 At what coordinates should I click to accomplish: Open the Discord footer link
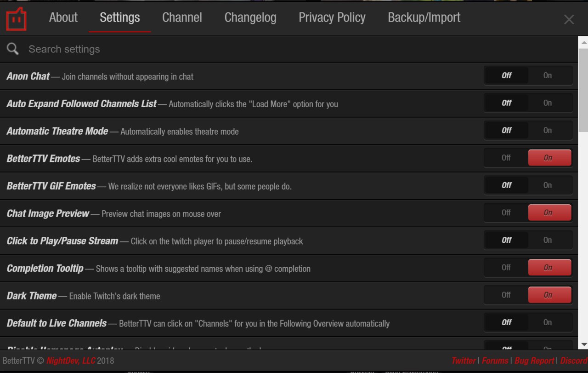click(574, 361)
